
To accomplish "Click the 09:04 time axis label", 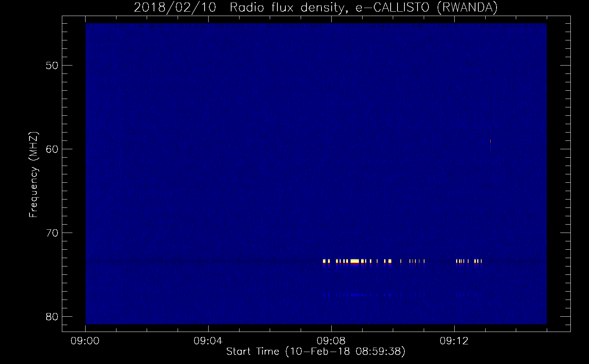I will [208, 341].
